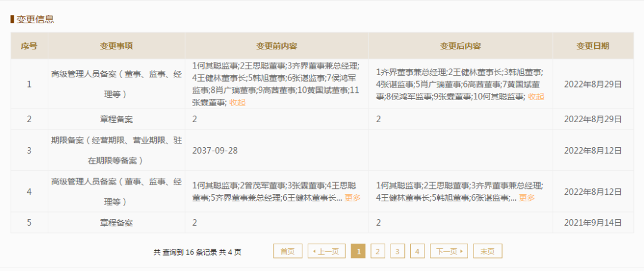Collapse row 1 after-change content via 收起

point(535,96)
